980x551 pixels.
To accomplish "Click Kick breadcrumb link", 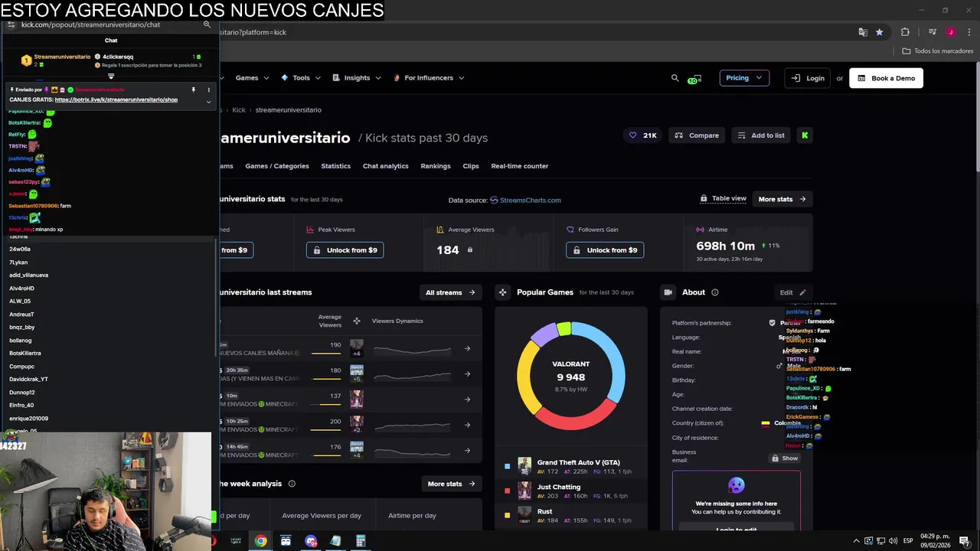I will pyautogui.click(x=239, y=110).
